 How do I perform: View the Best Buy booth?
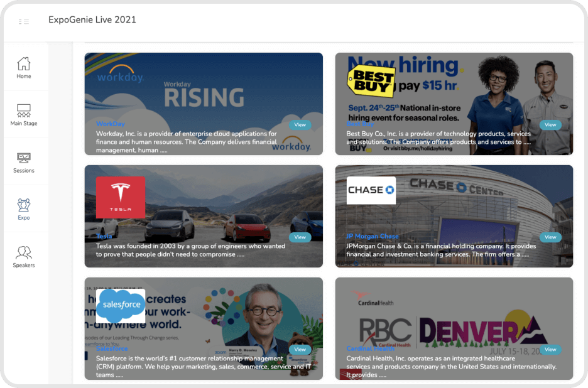pyautogui.click(x=550, y=125)
